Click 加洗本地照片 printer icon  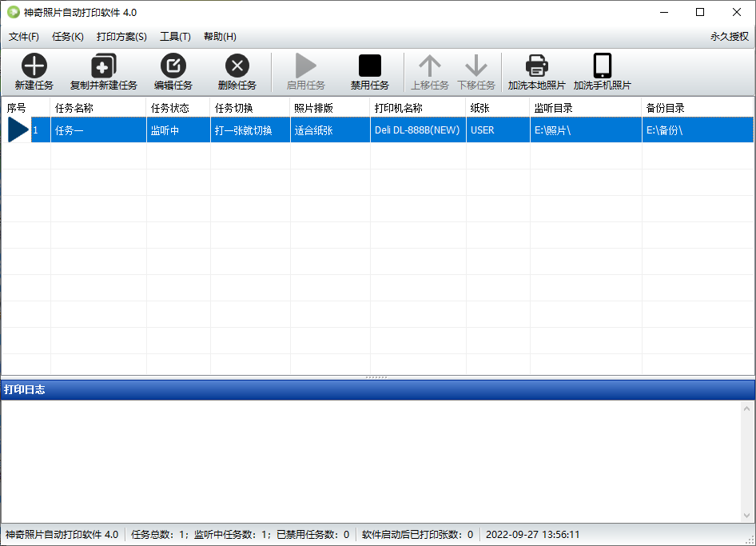tap(536, 66)
